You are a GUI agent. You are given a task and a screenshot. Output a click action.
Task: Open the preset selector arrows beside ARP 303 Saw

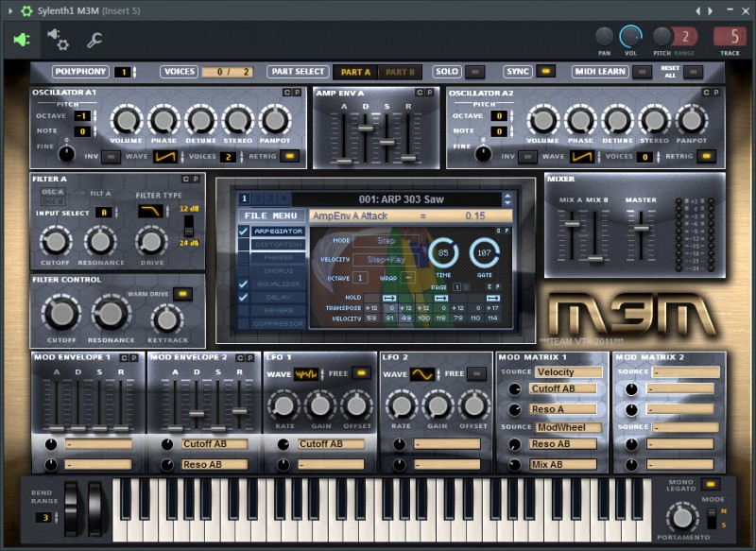point(507,199)
